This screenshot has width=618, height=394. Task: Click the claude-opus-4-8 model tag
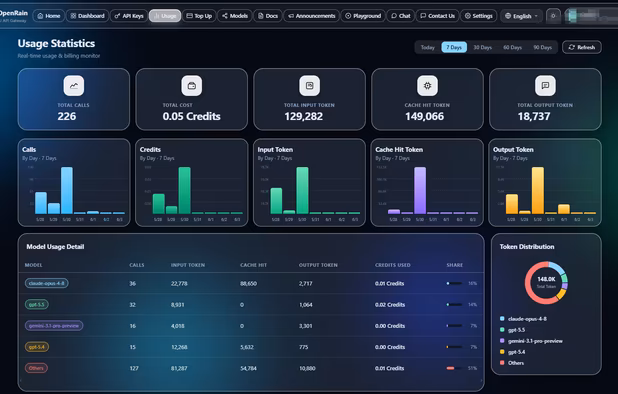pos(47,283)
